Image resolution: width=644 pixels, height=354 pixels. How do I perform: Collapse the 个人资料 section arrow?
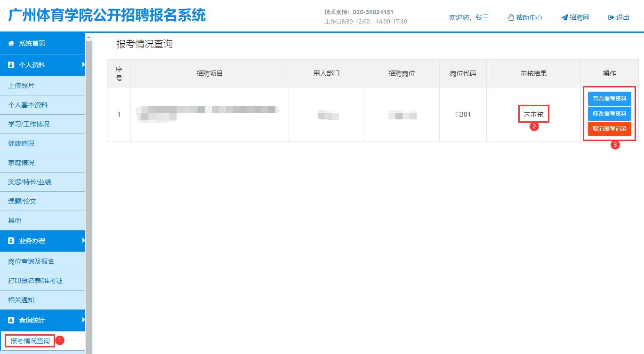pyautogui.click(x=83, y=64)
